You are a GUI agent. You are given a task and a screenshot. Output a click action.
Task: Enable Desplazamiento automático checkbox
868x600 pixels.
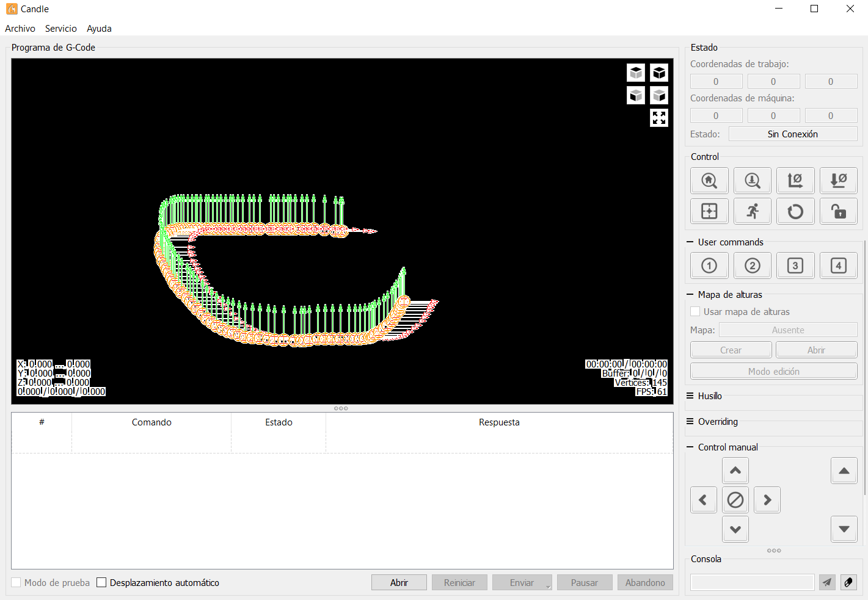click(102, 583)
